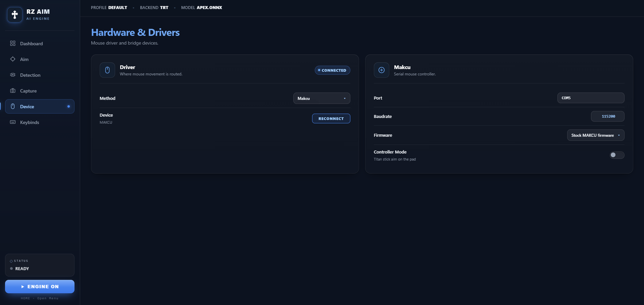The height and width of the screenshot is (305, 644).
Task: Click the Hardware & Drivers heading
Action: coord(135,32)
